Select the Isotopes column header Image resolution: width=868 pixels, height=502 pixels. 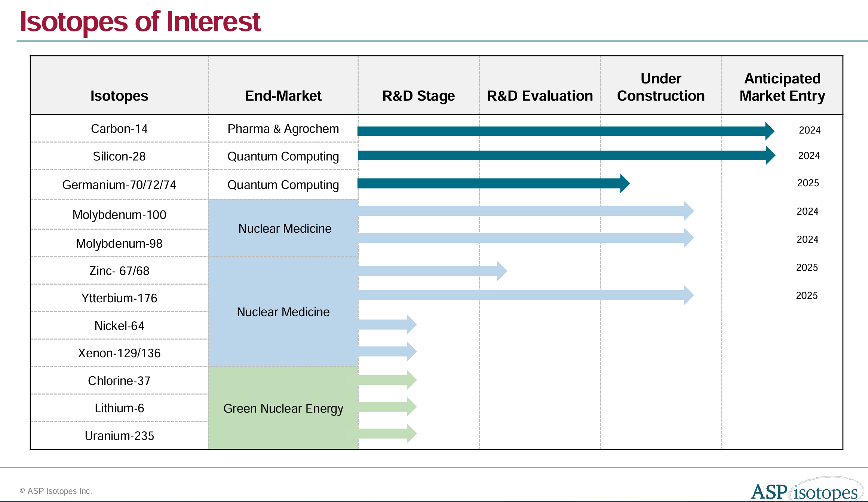119,96
